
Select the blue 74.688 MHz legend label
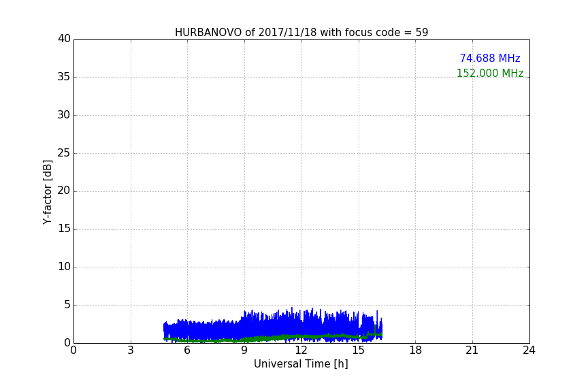coord(490,58)
